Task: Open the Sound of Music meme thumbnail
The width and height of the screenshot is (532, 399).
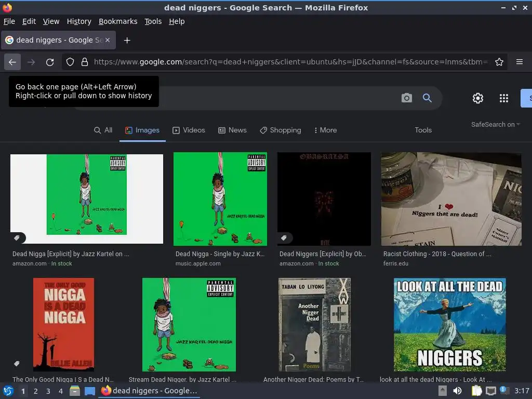Action: pos(450,325)
